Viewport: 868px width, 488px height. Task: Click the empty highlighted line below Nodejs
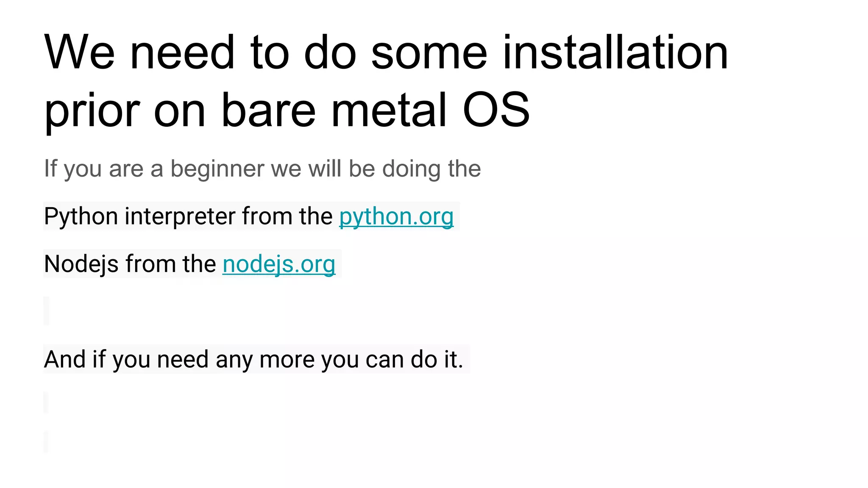tap(47, 311)
